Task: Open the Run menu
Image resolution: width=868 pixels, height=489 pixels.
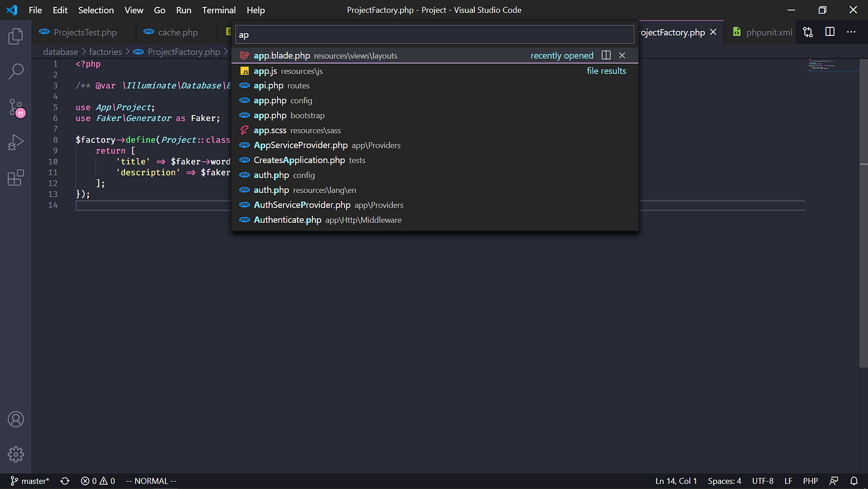Action: tap(184, 10)
